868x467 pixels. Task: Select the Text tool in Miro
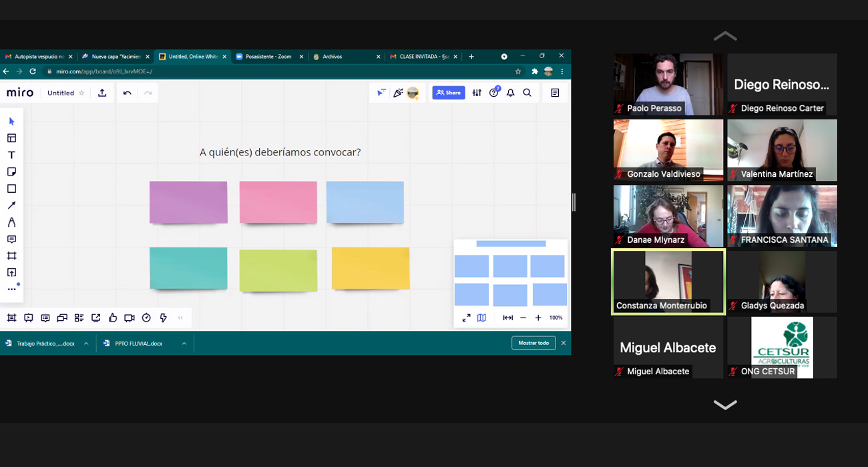pyautogui.click(x=11, y=155)
